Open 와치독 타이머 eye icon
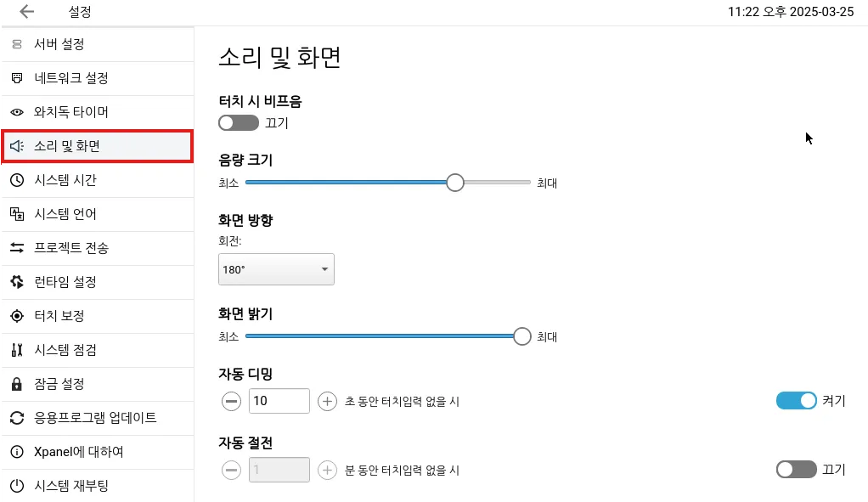 pos(17,112)
